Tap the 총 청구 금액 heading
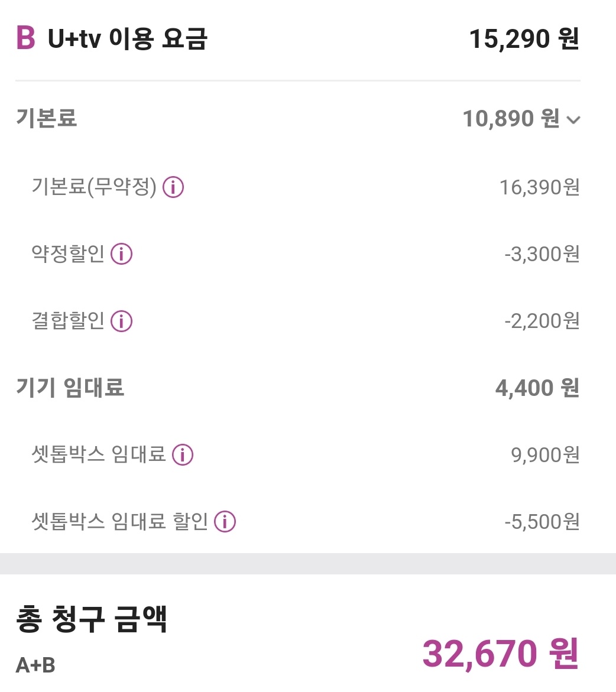Screen dimensions: 616x692 92,620
